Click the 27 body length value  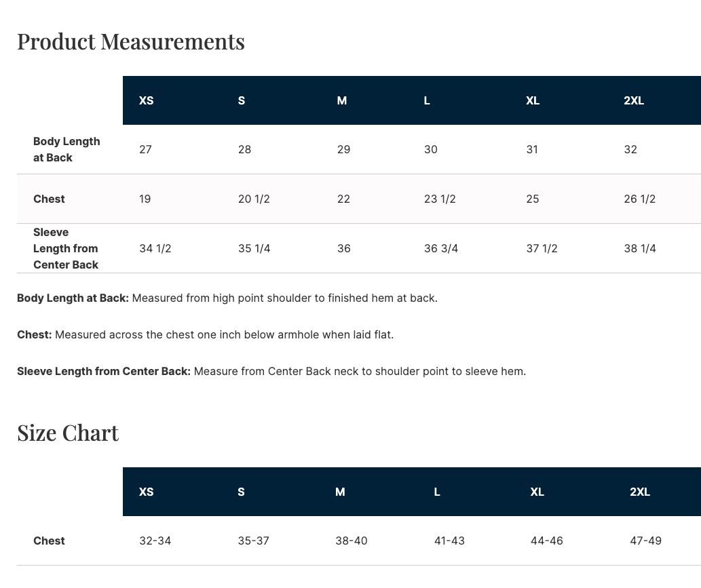[x=145, y=149]
